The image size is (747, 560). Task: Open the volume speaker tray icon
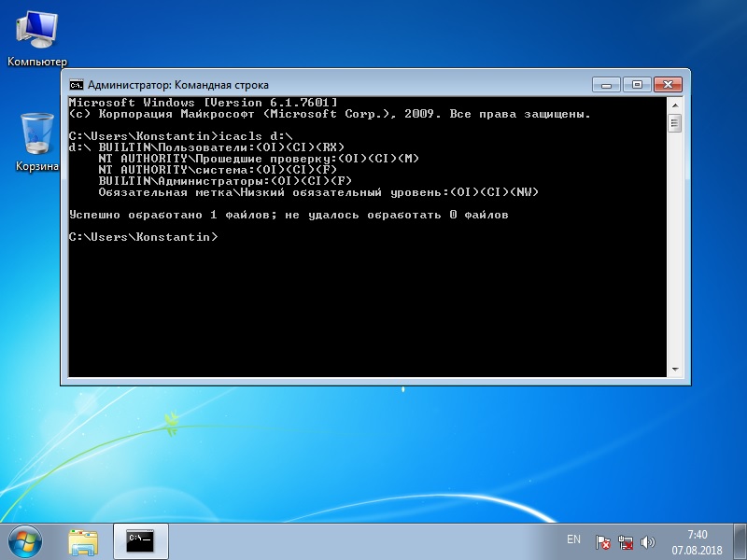pyautogui.click(x=647, y=541)
